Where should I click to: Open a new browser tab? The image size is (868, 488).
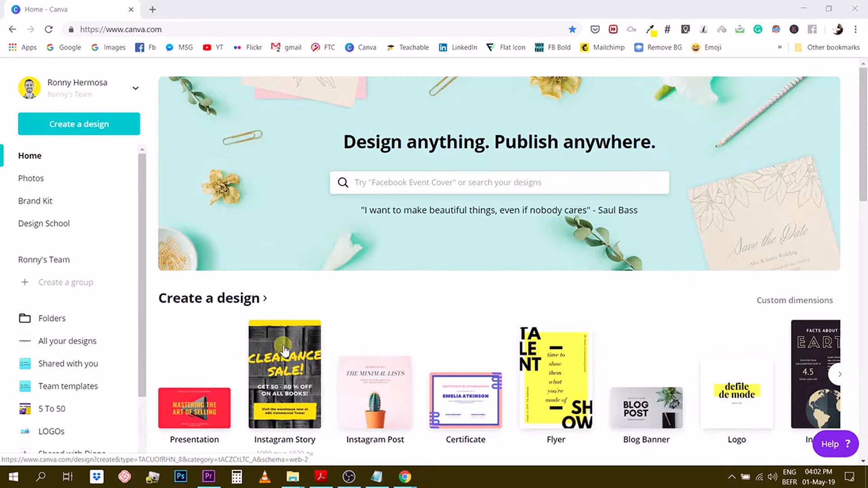(152, 9)
